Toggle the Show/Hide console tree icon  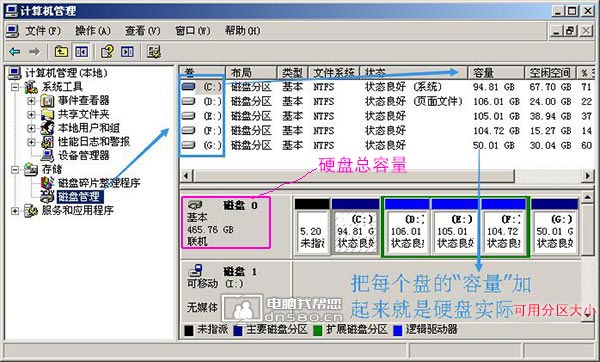pos(81,51)
